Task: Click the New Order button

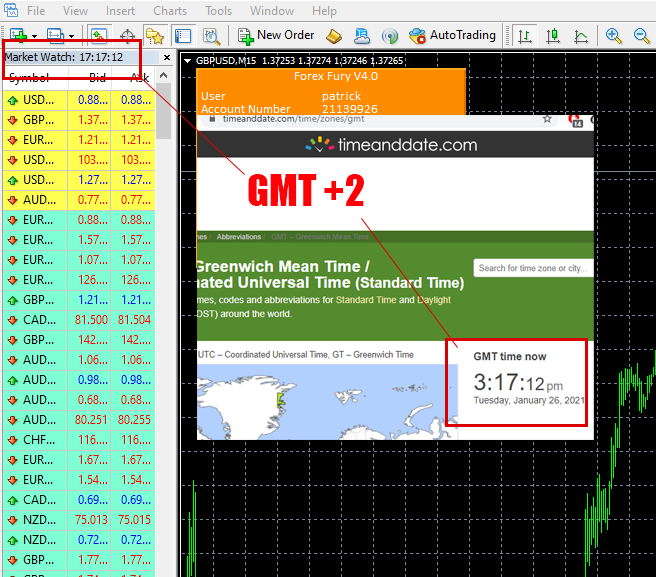Action: [276, 36]
